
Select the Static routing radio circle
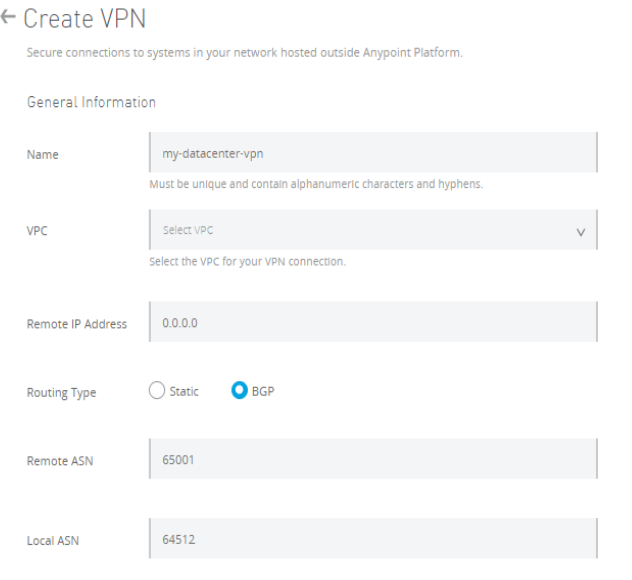[155, 391]
